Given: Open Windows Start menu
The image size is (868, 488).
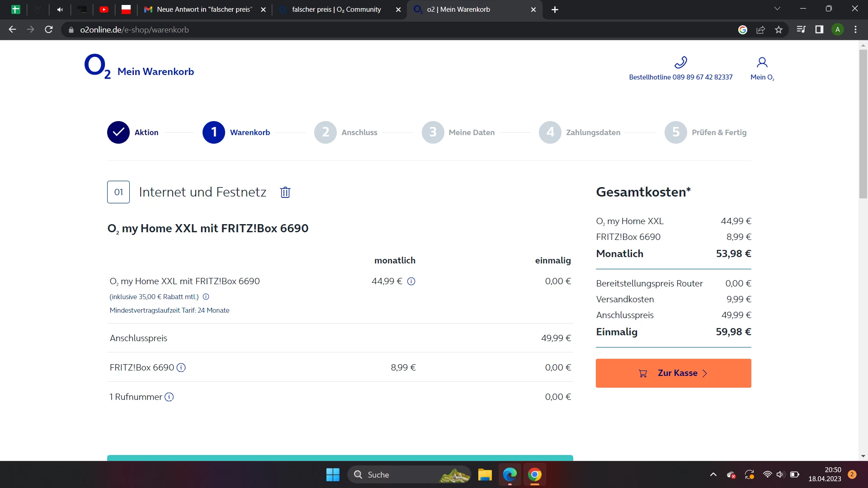Looking at the screenshot, I should 333,474.
